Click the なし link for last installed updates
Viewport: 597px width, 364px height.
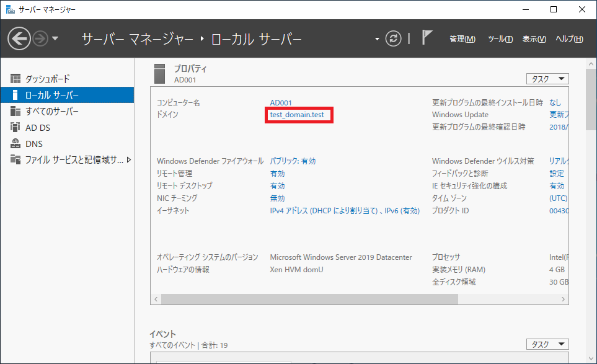[x=555, y=103]
